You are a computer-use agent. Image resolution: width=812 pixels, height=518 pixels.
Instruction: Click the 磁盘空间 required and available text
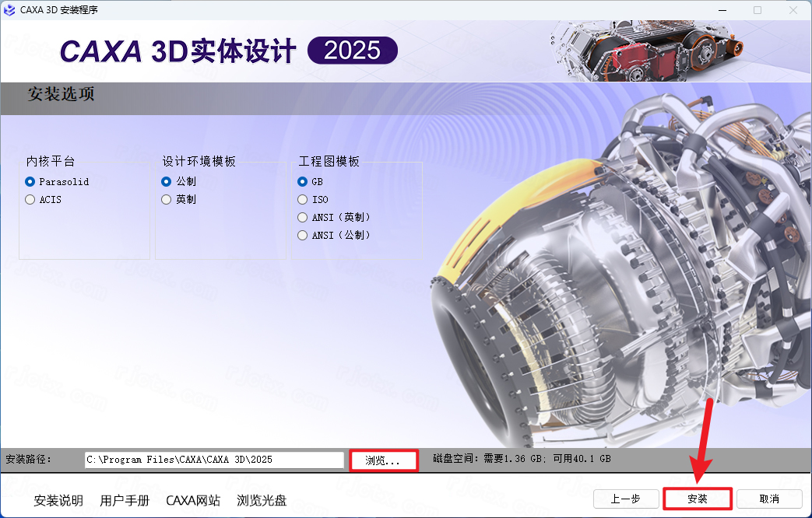[x=522, y=458]
